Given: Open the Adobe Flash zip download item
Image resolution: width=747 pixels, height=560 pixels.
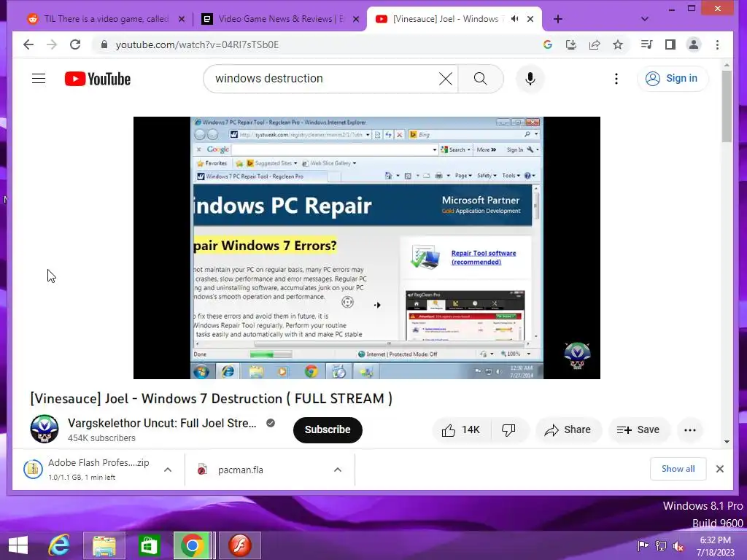Looking at the screenshot, I should pos(90,470).
